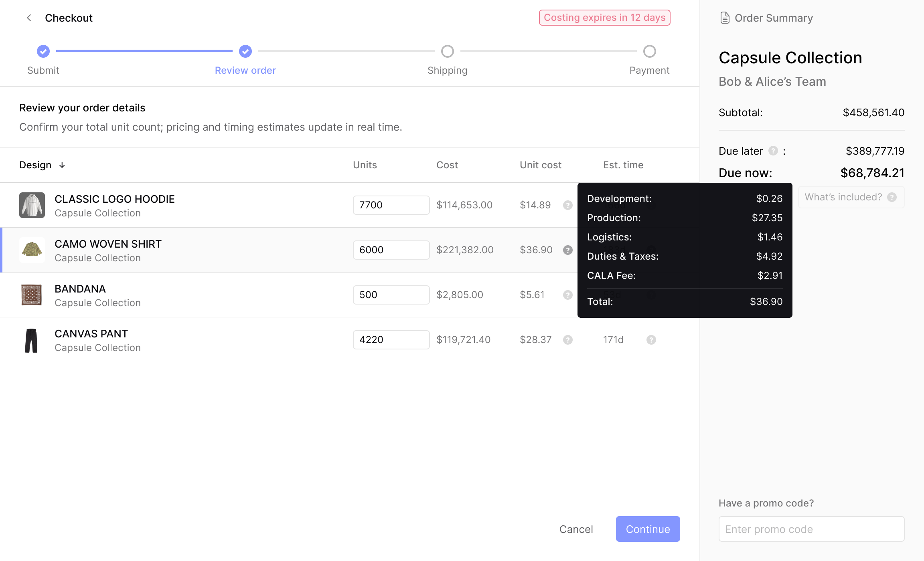Focus the Enter promo code field
This screenshot has height=561, width=924.
point(811,529)
